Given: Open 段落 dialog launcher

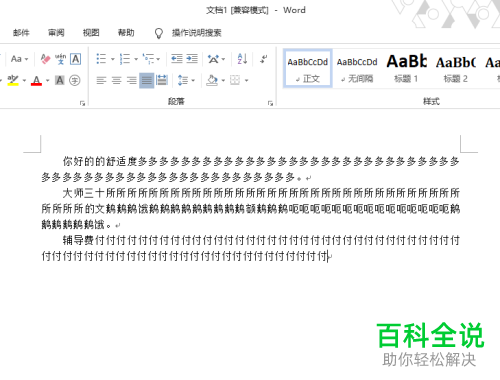Looking at the screenshot, I should [270, 104].
